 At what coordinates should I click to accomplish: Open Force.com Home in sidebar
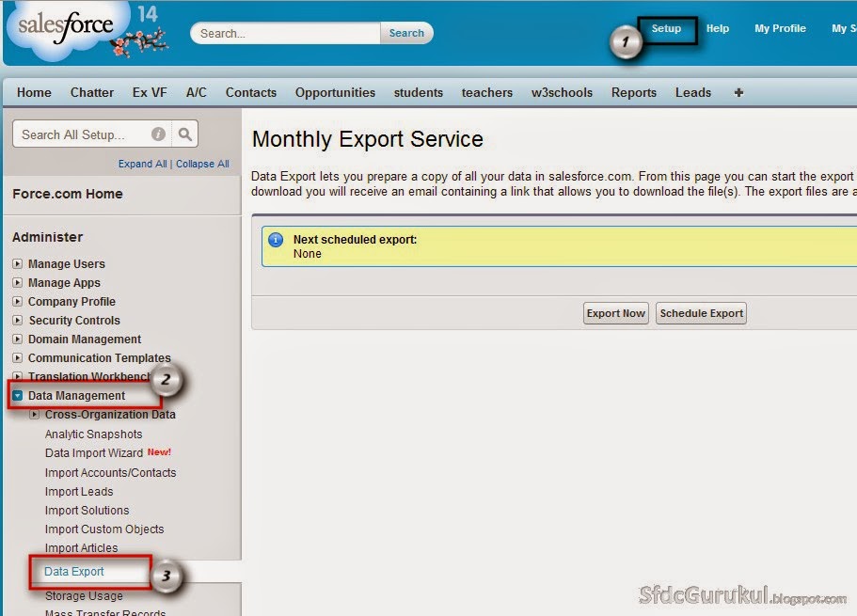pyautogui.click(x=67, y=194)
